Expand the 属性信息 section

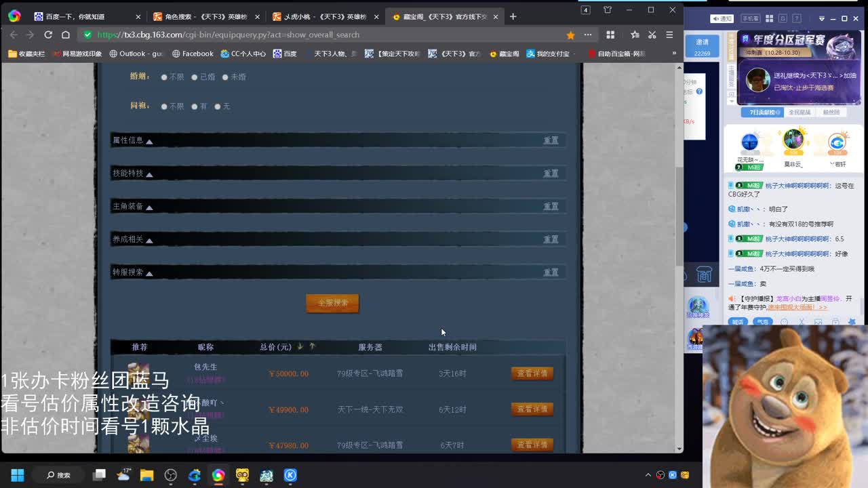[133, 140]
